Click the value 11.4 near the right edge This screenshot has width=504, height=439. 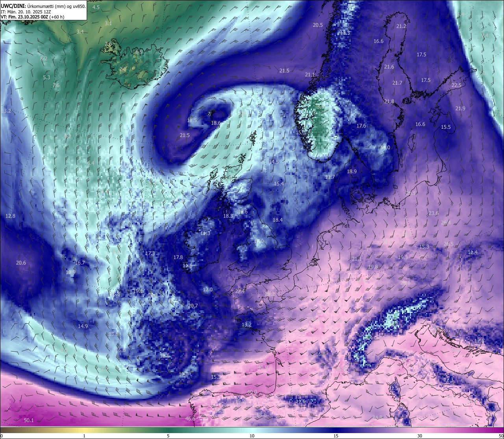pos(472,252)
